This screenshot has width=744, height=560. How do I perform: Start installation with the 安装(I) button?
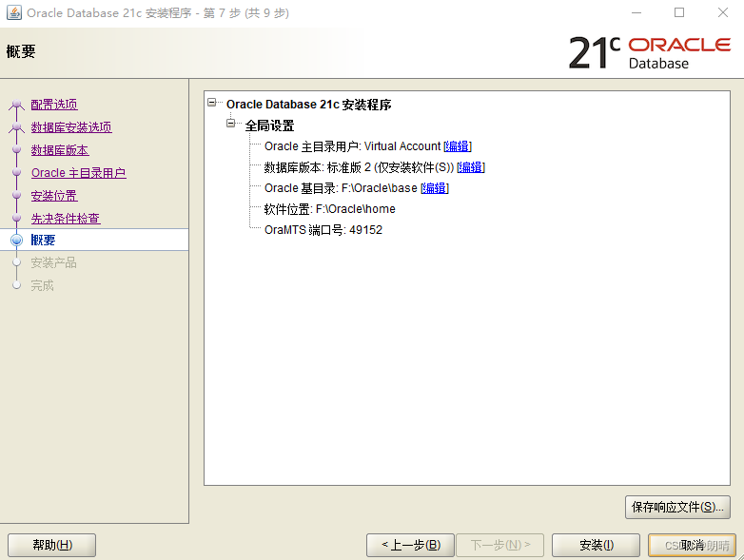596,546
